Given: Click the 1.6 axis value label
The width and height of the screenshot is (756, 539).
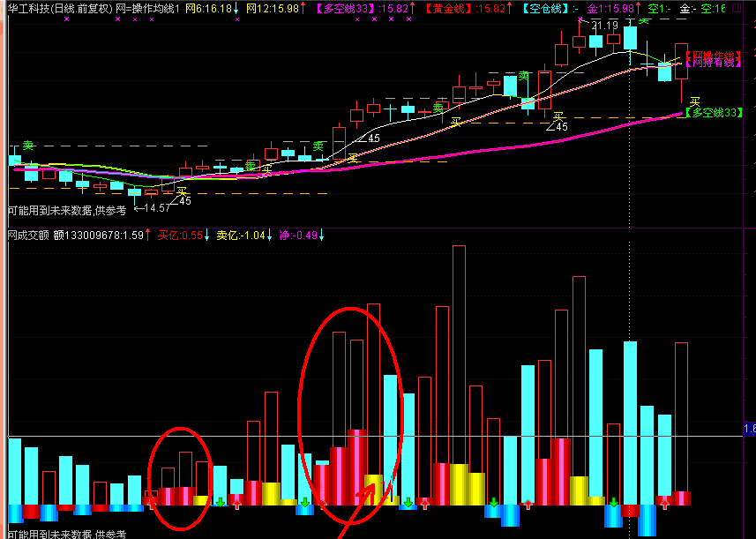Looking at the screenshot, I should [x=749, y=429].
